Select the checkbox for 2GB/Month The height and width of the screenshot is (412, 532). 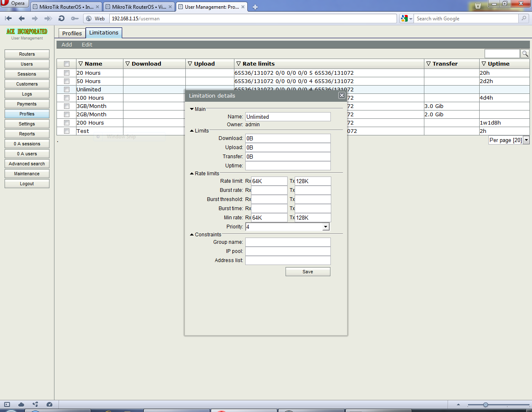coord(66,115)
